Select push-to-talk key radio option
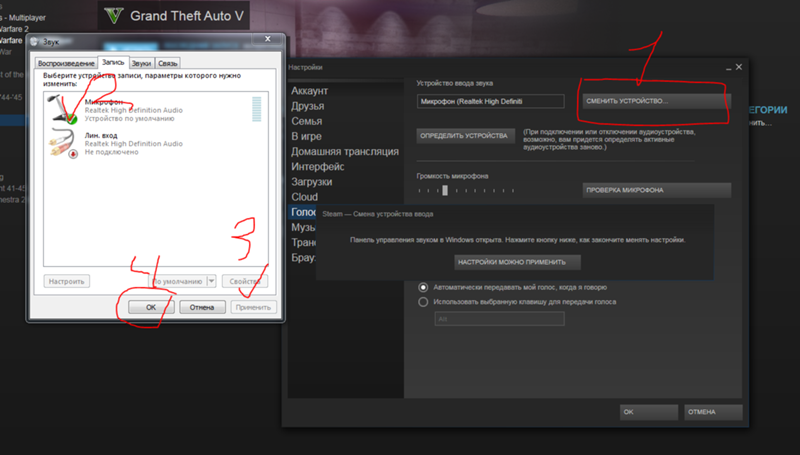This screenshot has width=800, height=455. (x=423, y=302)
